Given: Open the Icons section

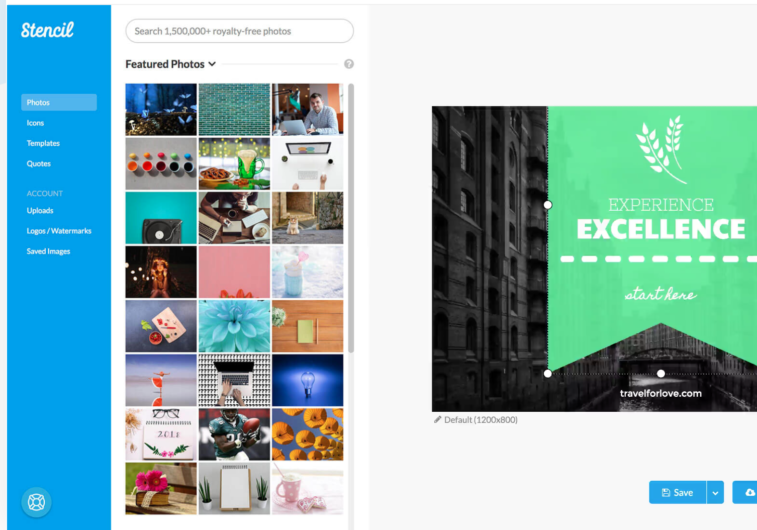Looking at the screenshot, I should click(x=35, y=123).
